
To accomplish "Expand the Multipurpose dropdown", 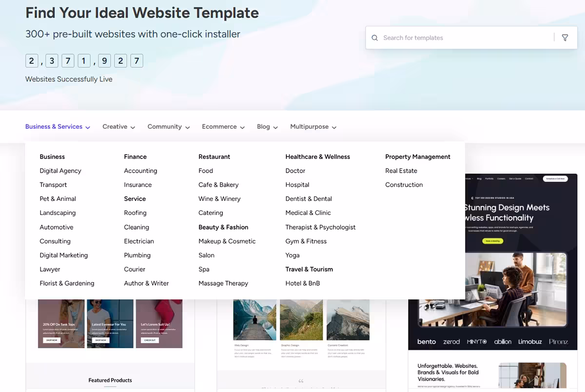I will pyautogui.click(x=313, y=127).
